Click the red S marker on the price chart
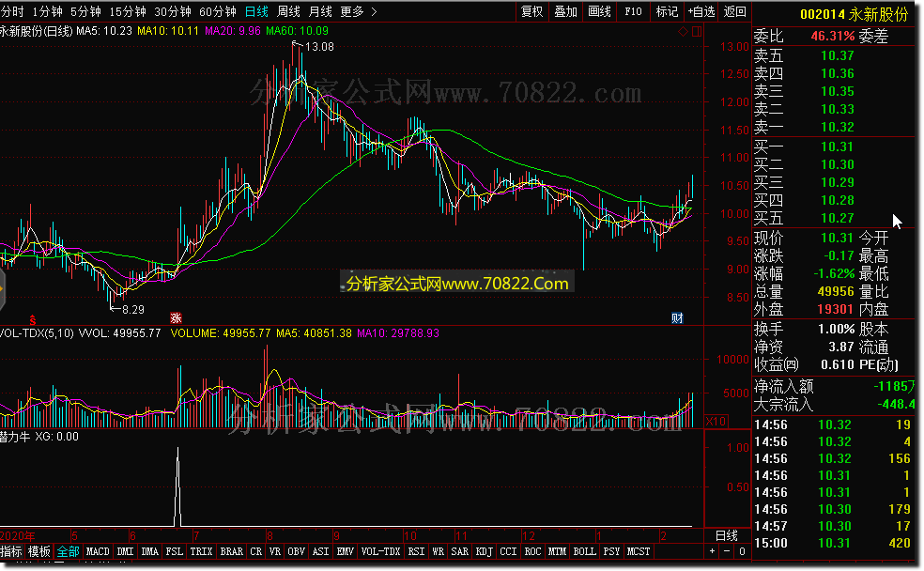 33,320
